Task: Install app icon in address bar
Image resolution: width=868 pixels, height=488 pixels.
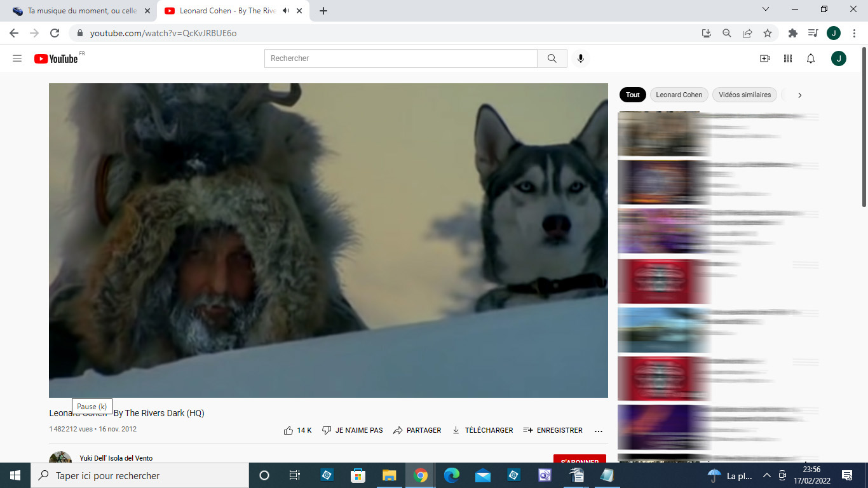Action: (706, 33)
